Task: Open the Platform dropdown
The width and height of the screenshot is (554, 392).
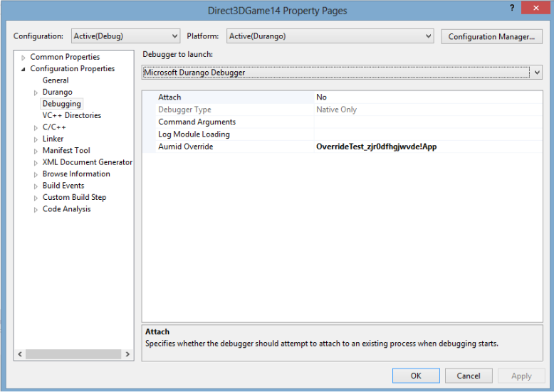Action: click(x=330, y=36)
